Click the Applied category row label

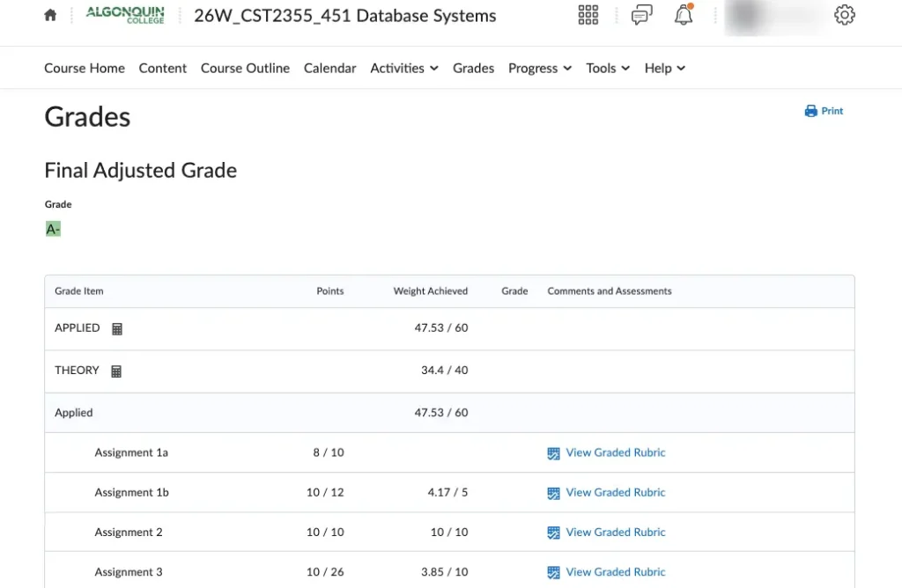click(x=74, y=413)
